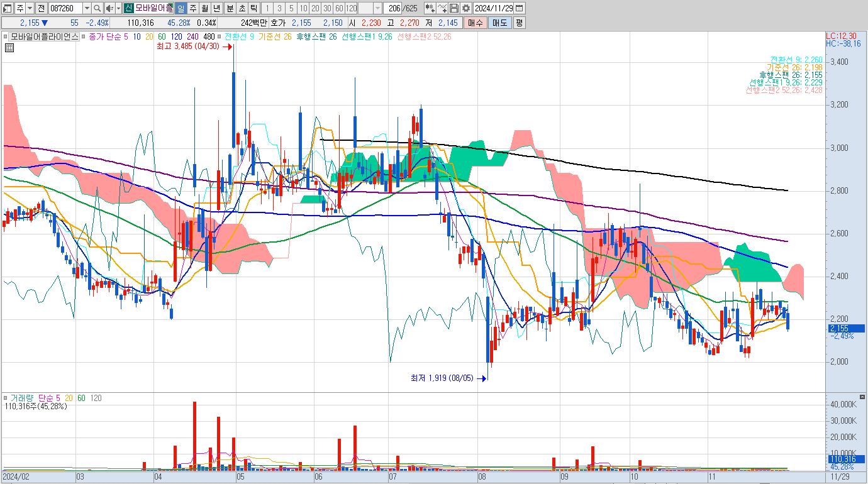This screenshot has width=868, height=484.
Task: Click the speaker sound icon
Action: pos(109,8)
